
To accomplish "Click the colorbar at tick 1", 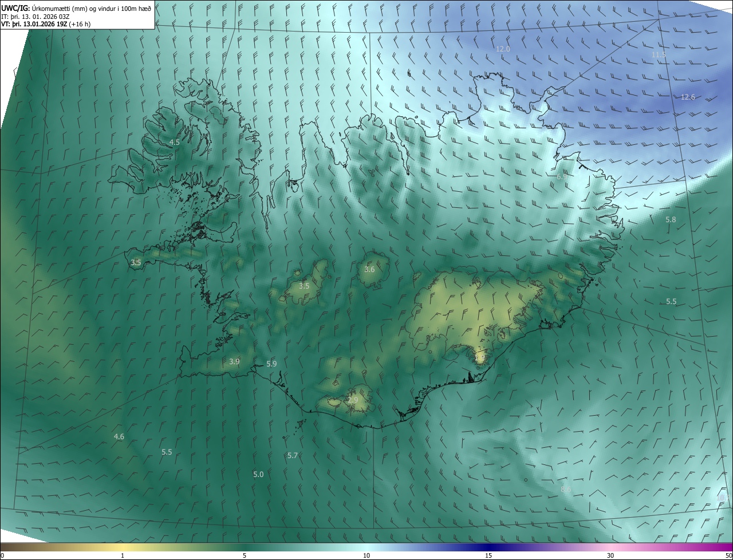I will tap(123, 547).
